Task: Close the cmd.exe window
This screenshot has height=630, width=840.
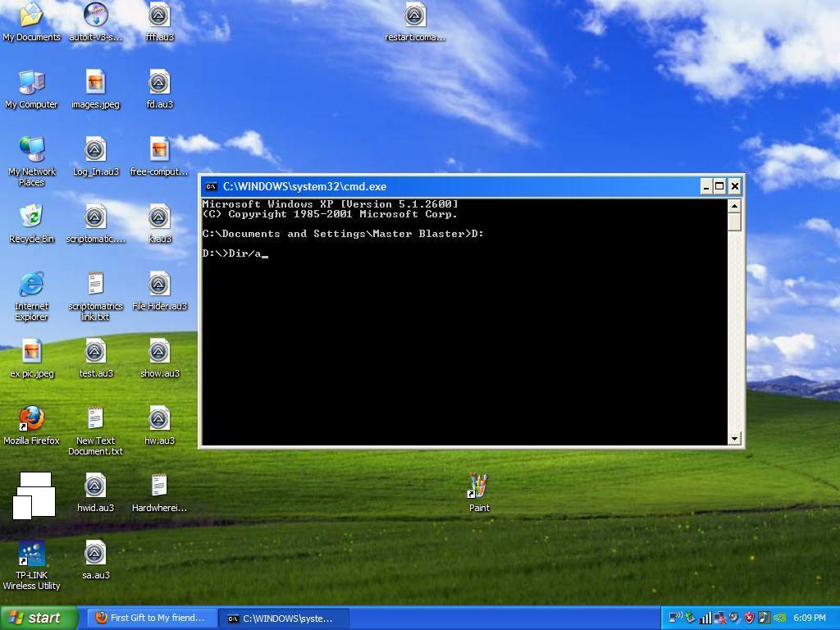Action: coord(734,186)
